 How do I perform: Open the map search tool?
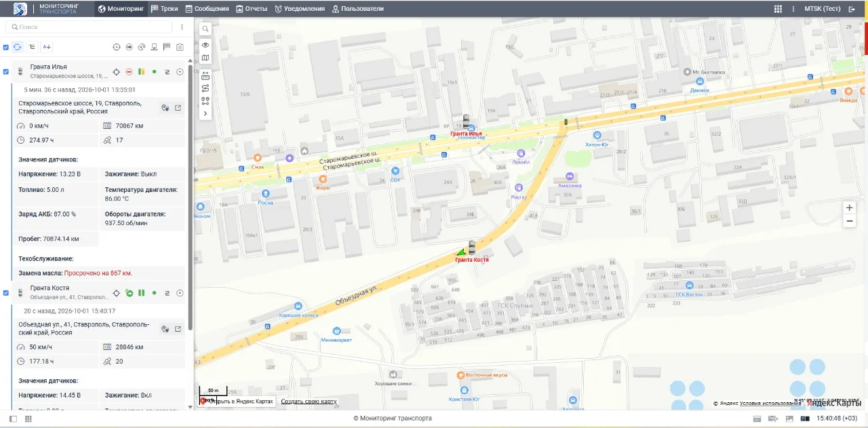(x=205, y=28)
